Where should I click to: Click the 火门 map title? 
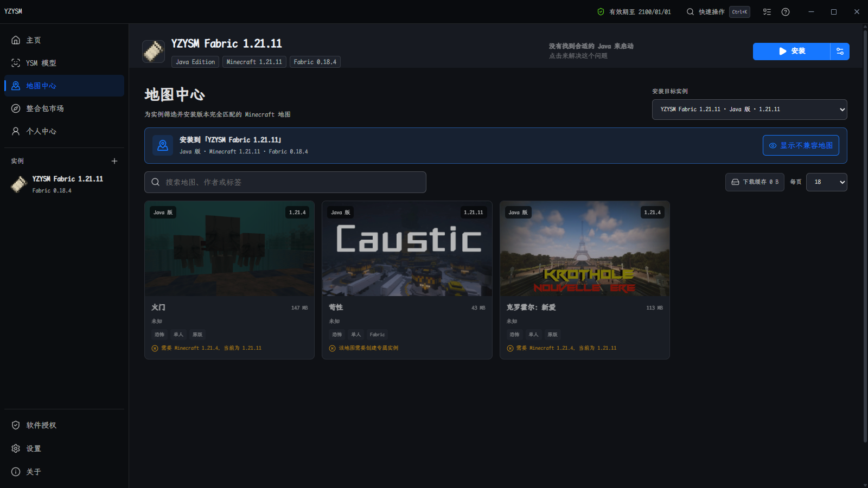tap(158, 307)
